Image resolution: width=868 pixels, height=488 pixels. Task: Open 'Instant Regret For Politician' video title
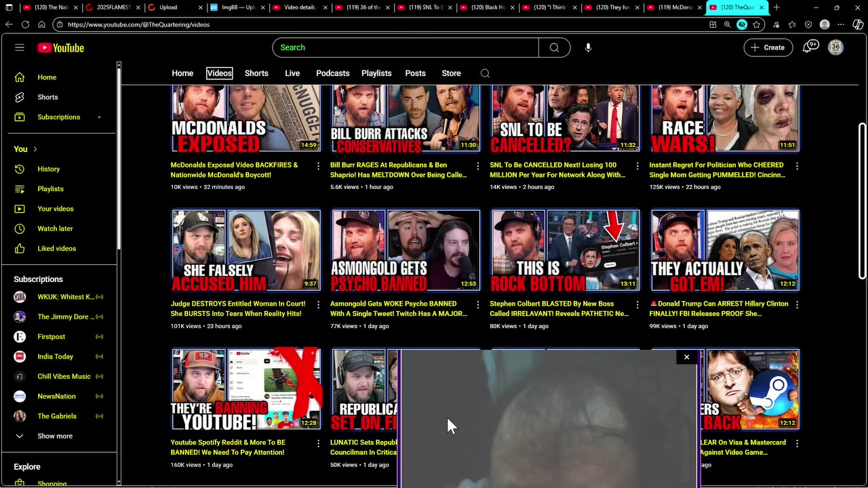tap(717, 169)
